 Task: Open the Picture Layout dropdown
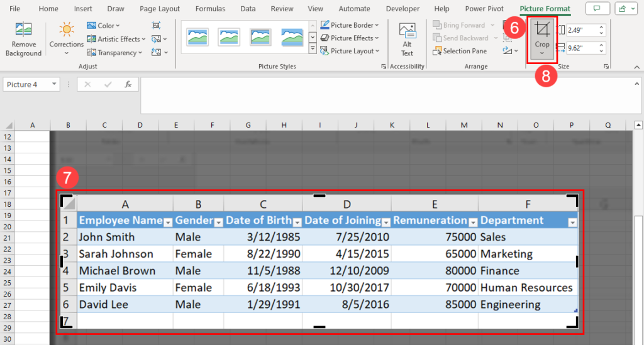pos(350,51)
